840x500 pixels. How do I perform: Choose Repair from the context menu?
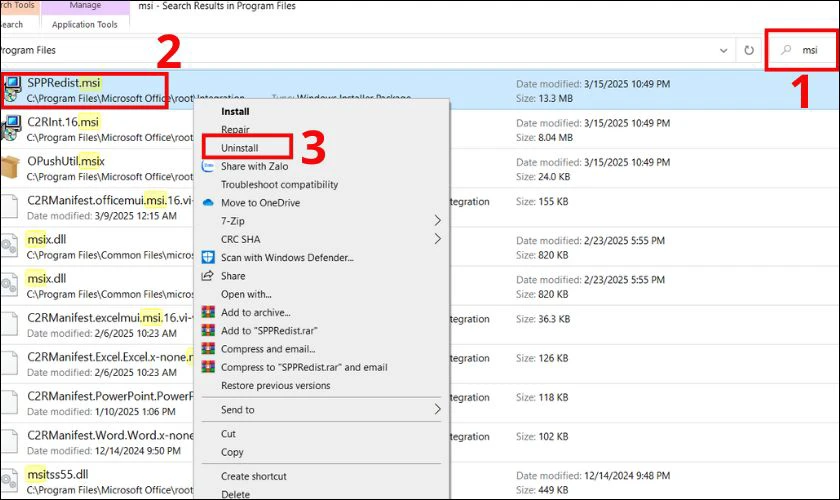pyautogui.click(x=235, y=130)
